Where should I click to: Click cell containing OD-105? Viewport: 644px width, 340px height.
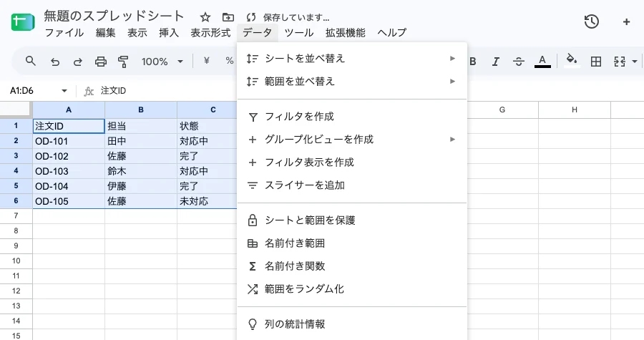click(69, 201)
